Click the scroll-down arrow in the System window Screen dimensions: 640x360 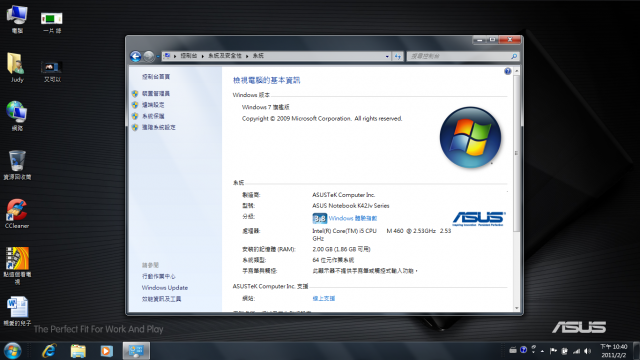click(x=516, y=308)
